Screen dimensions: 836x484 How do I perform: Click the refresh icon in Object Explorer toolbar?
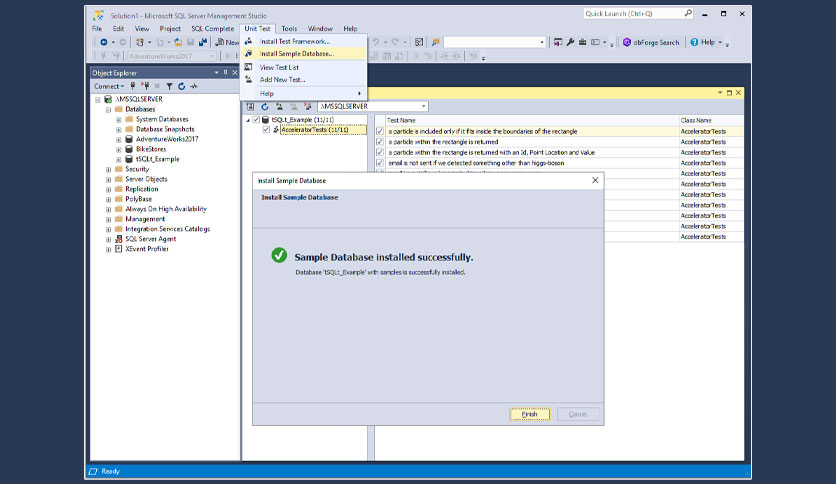[181, 86]
